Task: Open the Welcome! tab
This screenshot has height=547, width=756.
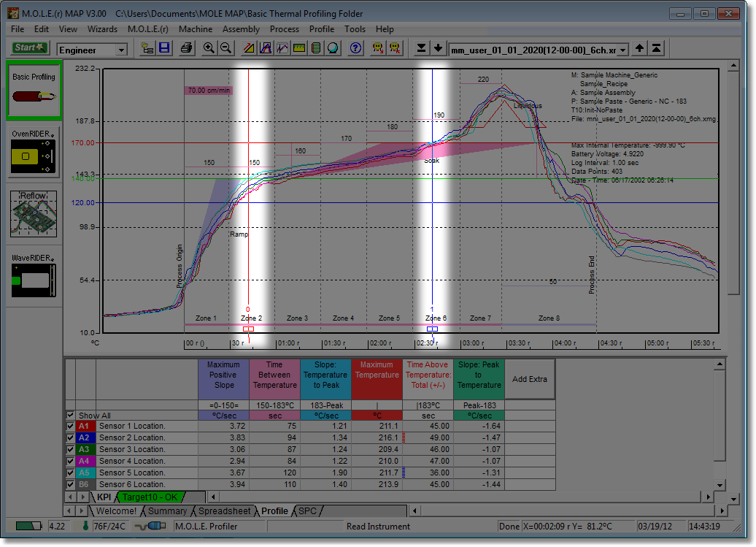Action: pos(116,510)
